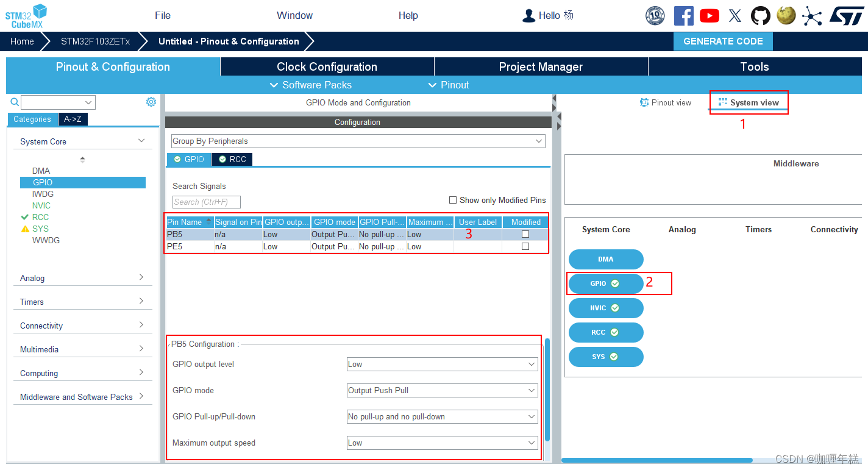Switch to Clock Configuration tab
The width and height of the screenshot is (868, 470).
[x=327, y=66]
